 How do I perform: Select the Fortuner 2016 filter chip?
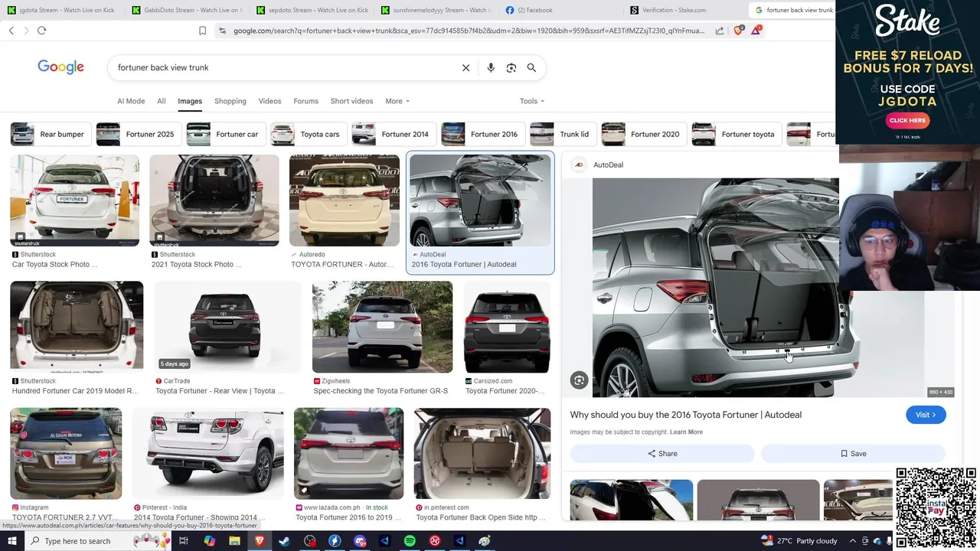pyautogui.click(x=483, y=134)
